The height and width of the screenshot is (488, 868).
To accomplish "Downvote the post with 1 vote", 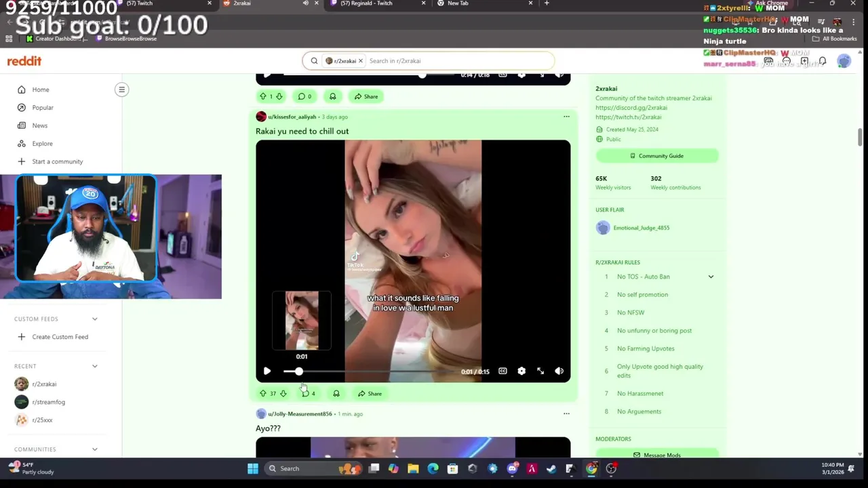I will tap(279, 96).
